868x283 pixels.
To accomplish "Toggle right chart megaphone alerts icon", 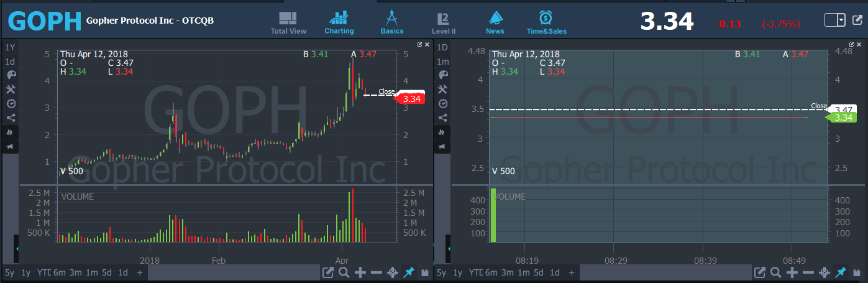I will (442, 146).
